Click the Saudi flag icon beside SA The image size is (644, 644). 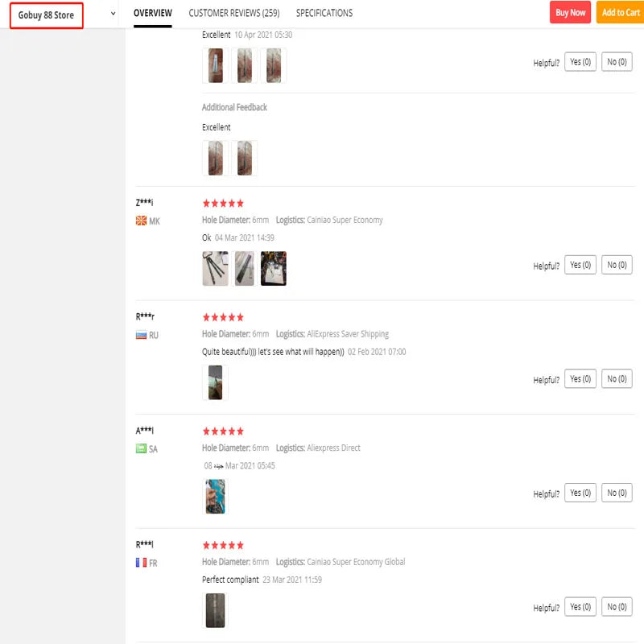(x=141, y=448)
